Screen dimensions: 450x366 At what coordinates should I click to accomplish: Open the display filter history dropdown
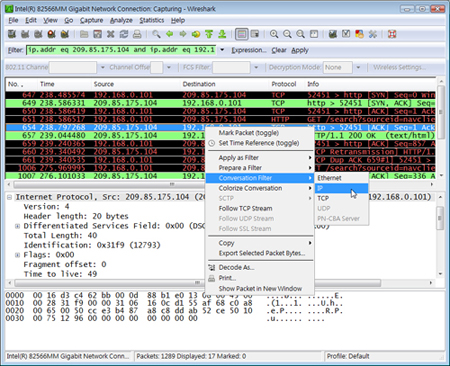[222, 50]
